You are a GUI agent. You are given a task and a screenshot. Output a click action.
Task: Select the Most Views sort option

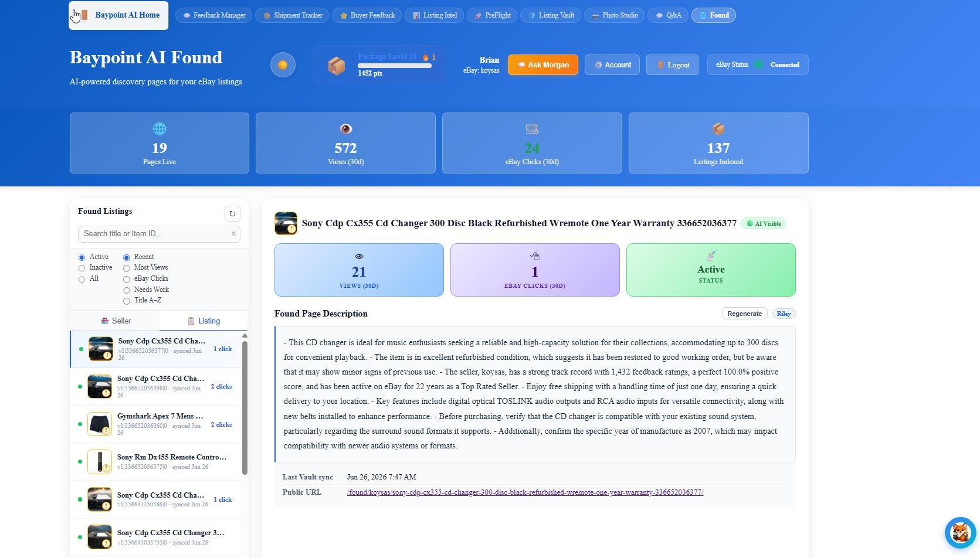[126, 268]
